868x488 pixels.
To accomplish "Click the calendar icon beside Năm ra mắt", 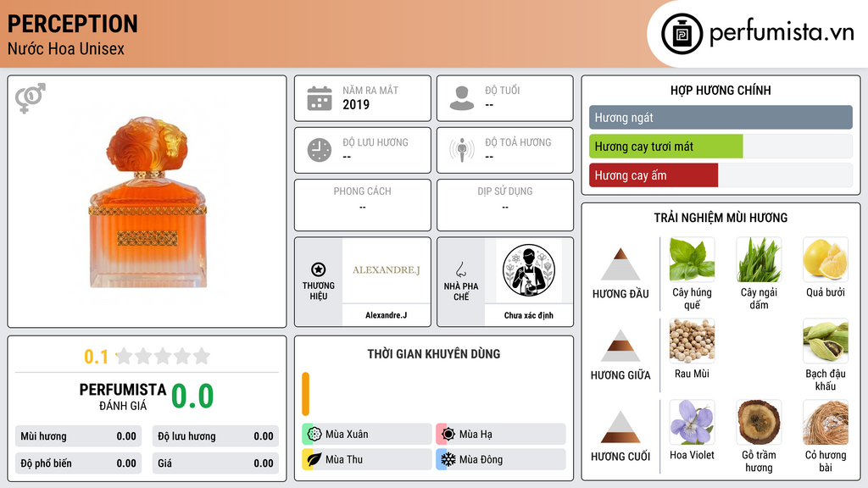I will pos(320,98).
